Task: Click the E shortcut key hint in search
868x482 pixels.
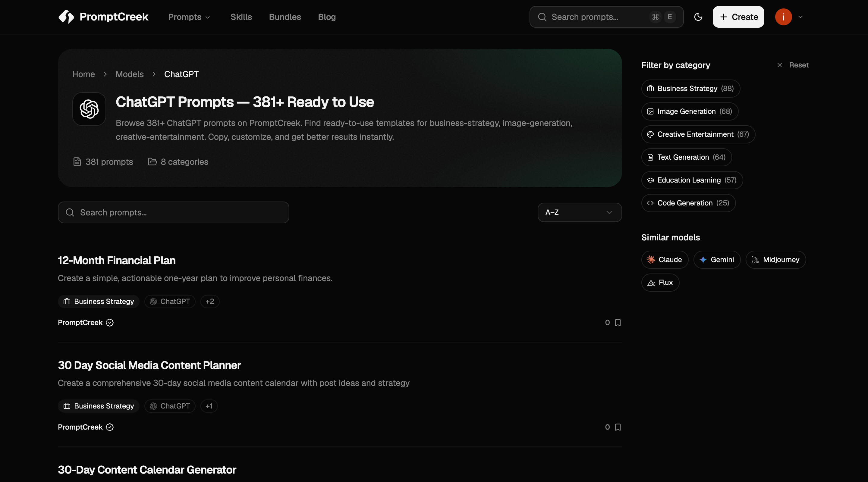Action: point(669,17)
